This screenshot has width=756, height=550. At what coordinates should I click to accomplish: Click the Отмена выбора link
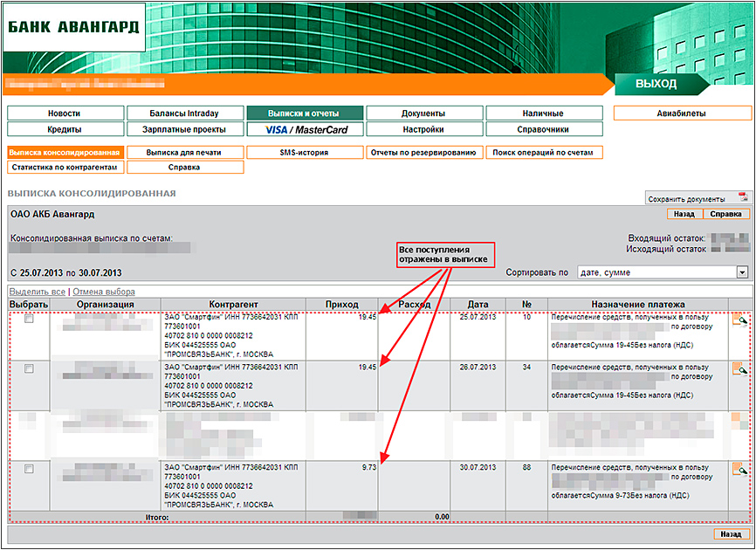[104, 292]
